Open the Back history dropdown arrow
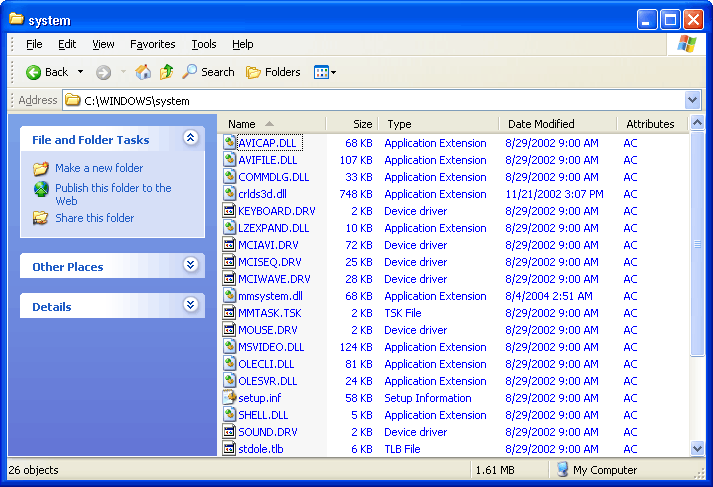 80,72
